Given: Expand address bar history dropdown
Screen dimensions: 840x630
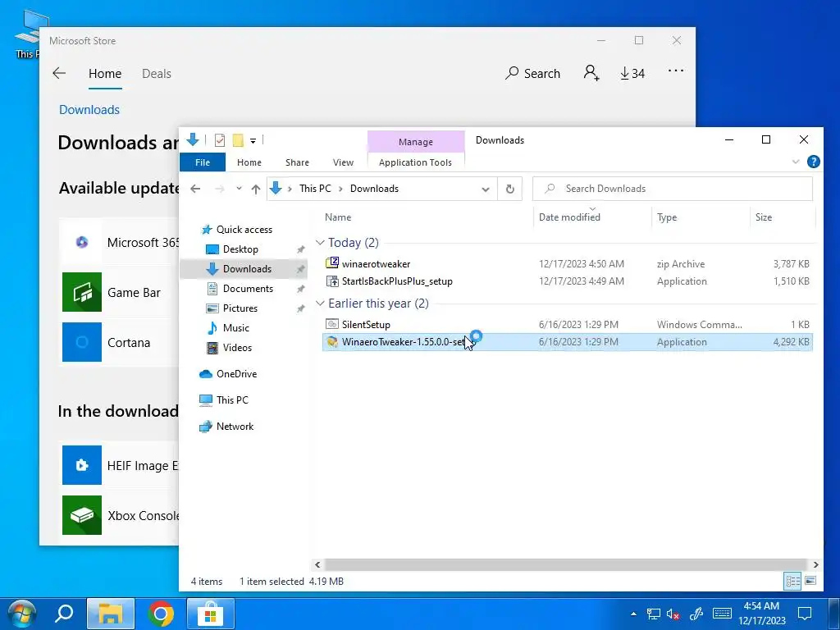Looking at the screenshot, I should click(486, 189).
